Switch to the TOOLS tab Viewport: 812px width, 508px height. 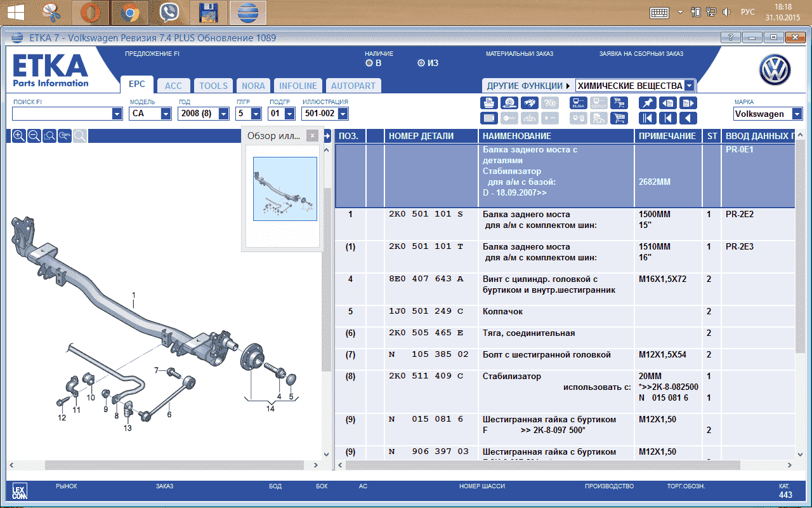(213, 86)
